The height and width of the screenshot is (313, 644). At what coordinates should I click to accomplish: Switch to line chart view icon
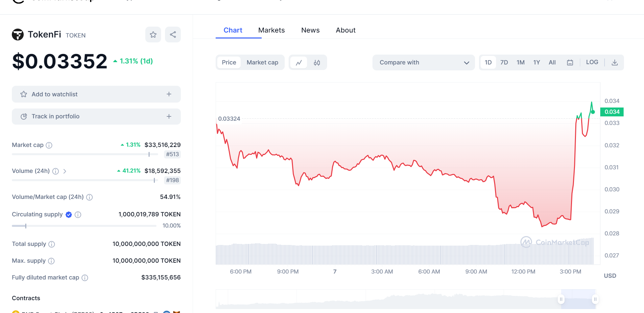coord(299,62)
